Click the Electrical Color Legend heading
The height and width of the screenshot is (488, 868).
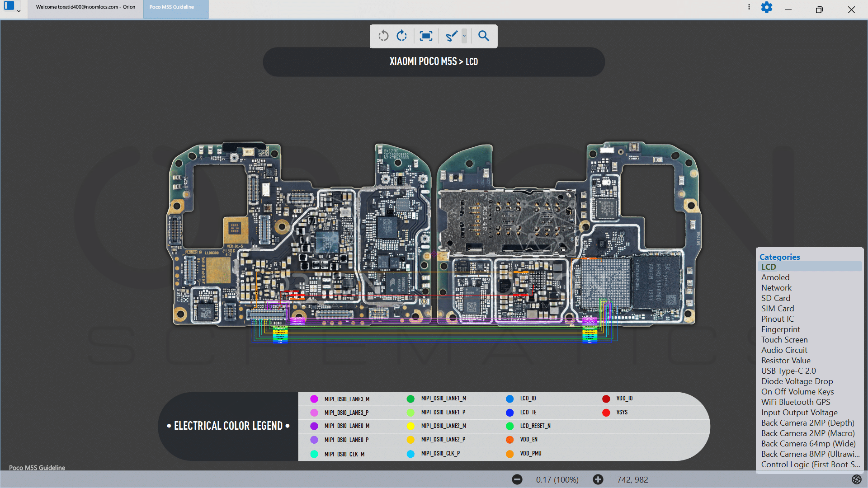[x=228, y=426]
